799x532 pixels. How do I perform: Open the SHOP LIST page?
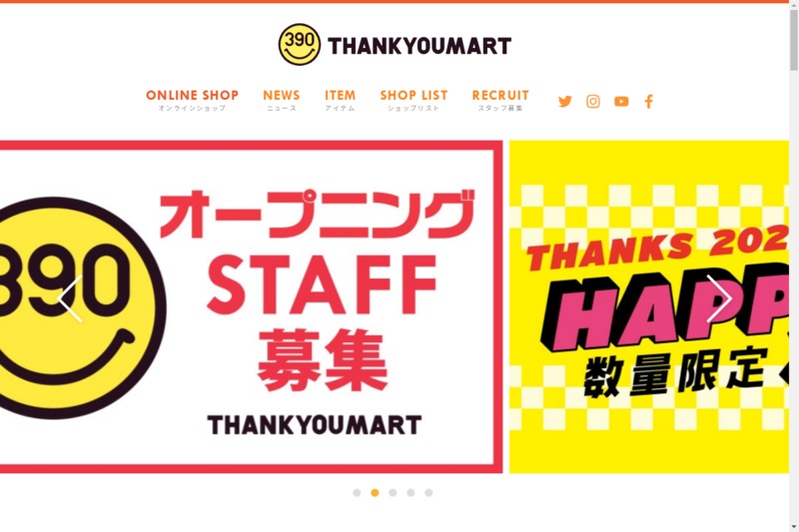point(413,100)
